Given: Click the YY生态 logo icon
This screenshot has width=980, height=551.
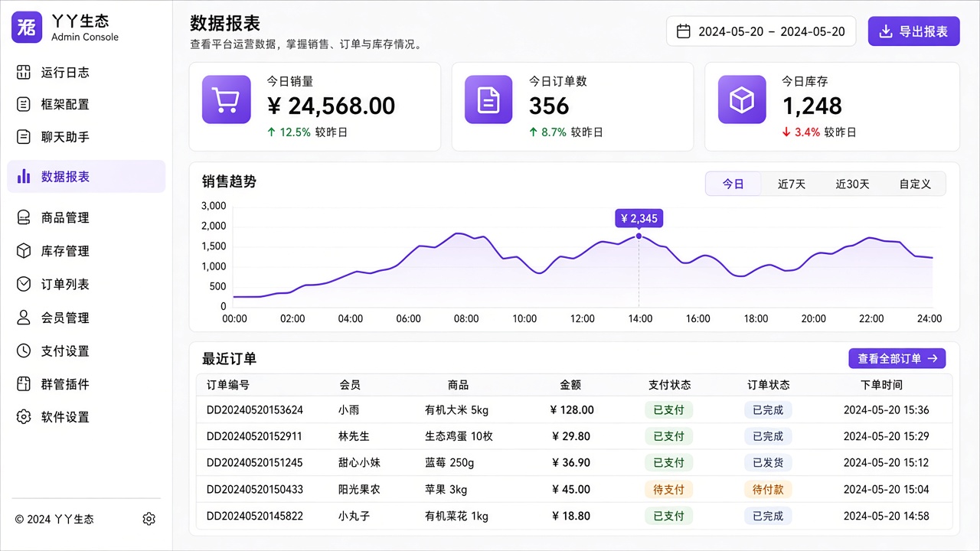Looking at the screenshot, I should click(27, 28).
